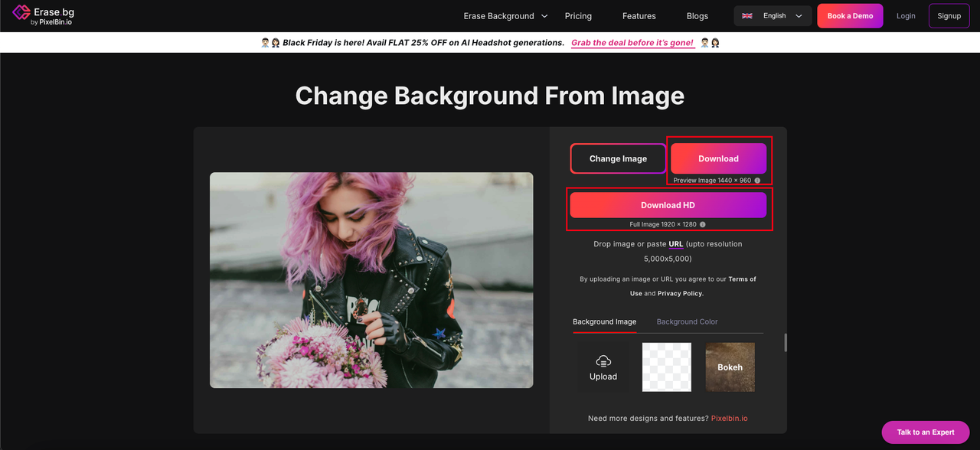
Task: Open the Erase Background menu label
Action: (498, 16)
